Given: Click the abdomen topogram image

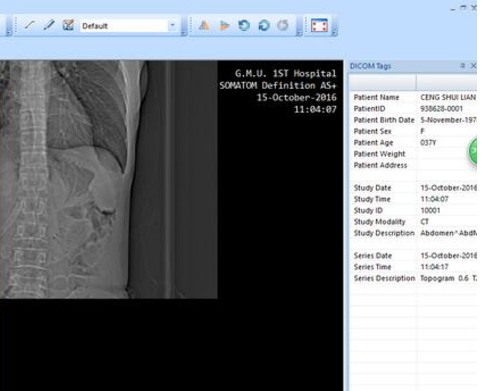Looking at the screenshot, I should tap(109, 179).
